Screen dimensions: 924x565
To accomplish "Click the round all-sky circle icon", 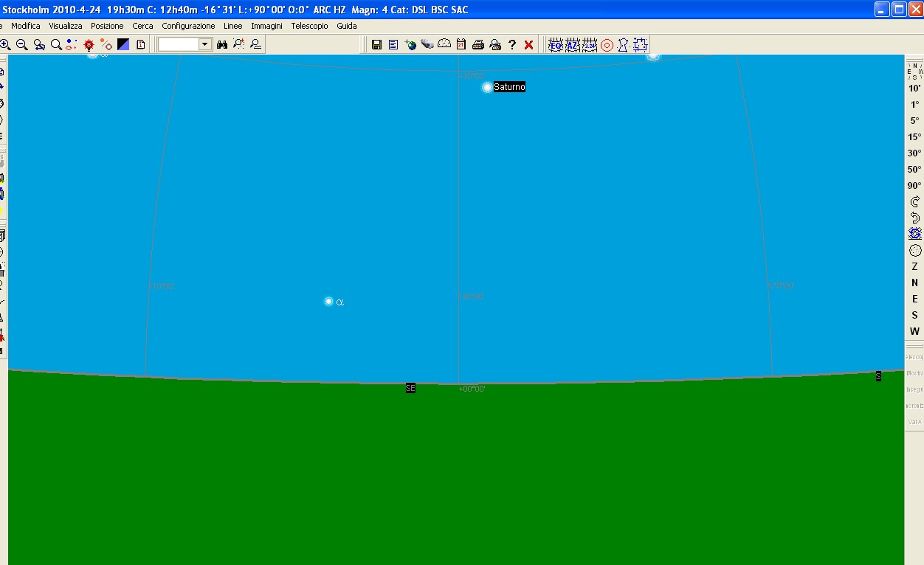I will (x=915, y=251).
